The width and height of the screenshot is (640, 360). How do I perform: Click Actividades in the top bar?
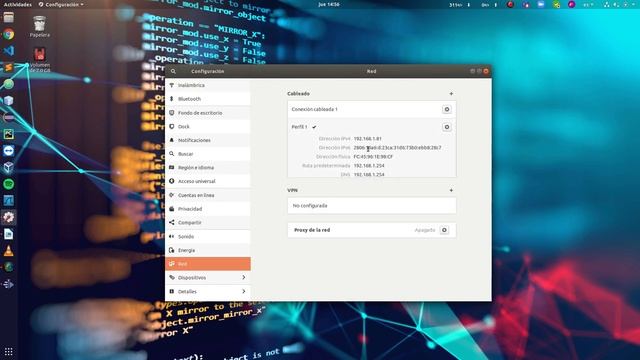[x=18, y=4]
